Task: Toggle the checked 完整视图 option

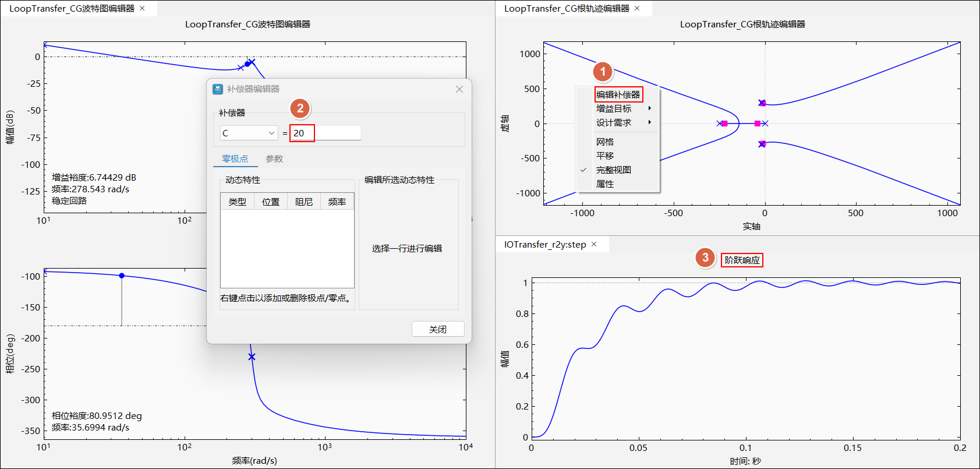Action: (x=613, y=170)
